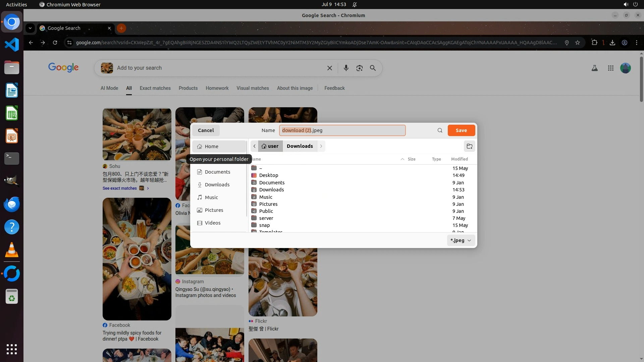The height and width of the screenshot is (362, 644).
Task: Select Pictures in the dialog sidebar
Action: pyautogui.click(x=214, y=210)
